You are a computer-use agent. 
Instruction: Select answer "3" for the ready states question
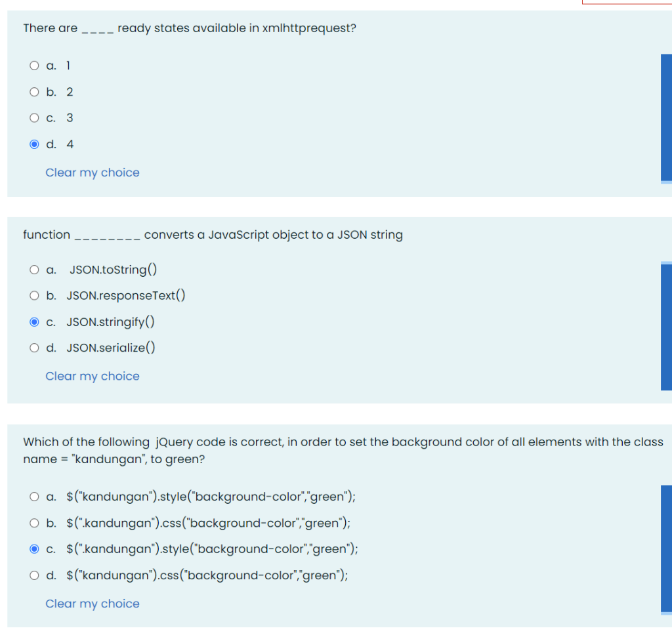[33, 118]
